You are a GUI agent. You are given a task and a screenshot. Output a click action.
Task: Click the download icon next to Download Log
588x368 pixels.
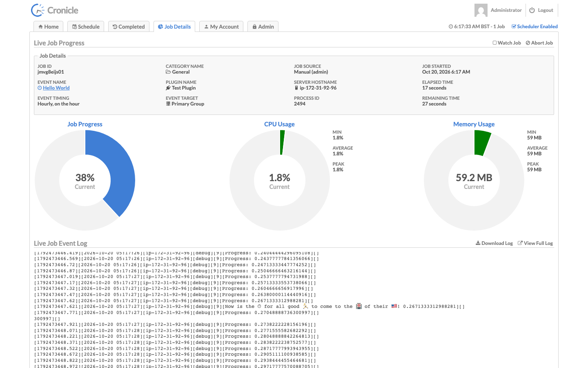point(478,243)
